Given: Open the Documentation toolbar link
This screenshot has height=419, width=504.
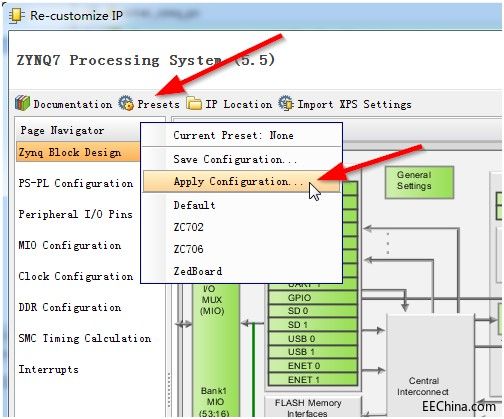Looking at the screenshot, I should (73, 104).
